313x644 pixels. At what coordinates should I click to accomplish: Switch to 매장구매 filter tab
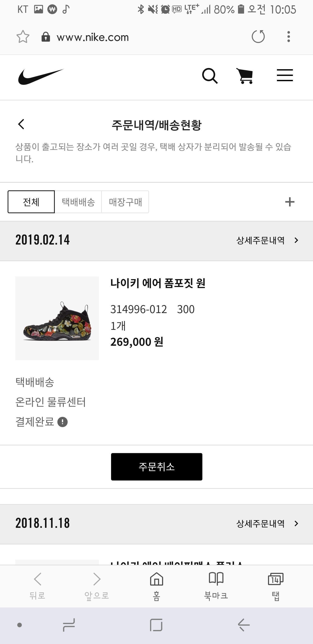pyautogui.click(x=125, y=202)
